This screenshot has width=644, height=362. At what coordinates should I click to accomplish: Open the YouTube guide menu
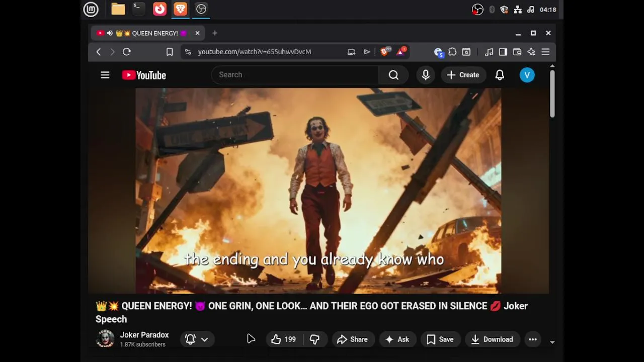coord(105,75)
